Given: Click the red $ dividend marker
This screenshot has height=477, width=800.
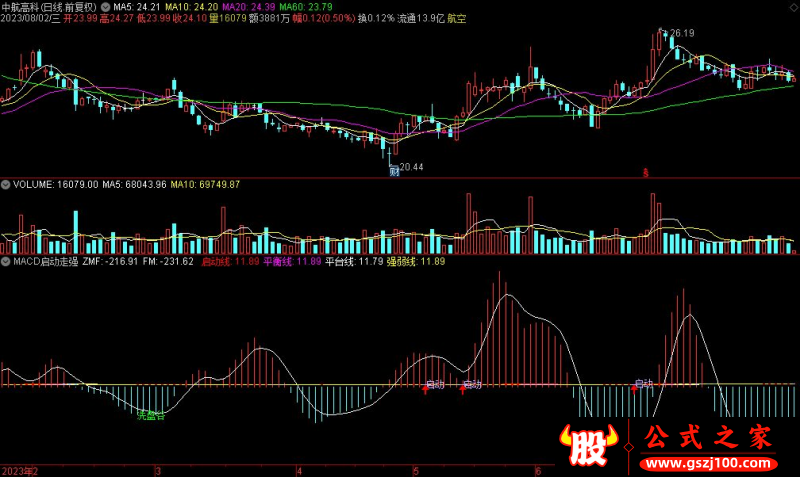Looking at the screenshot, I should click(645, 173).
